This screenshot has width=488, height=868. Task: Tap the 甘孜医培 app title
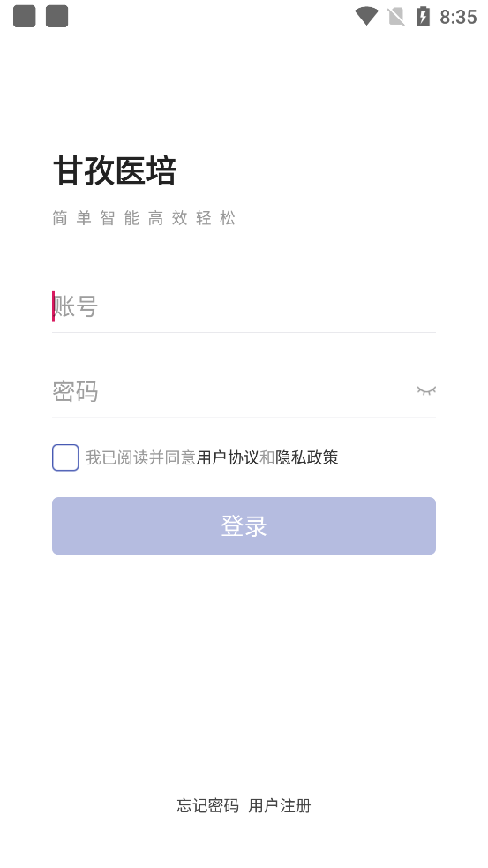115,170
